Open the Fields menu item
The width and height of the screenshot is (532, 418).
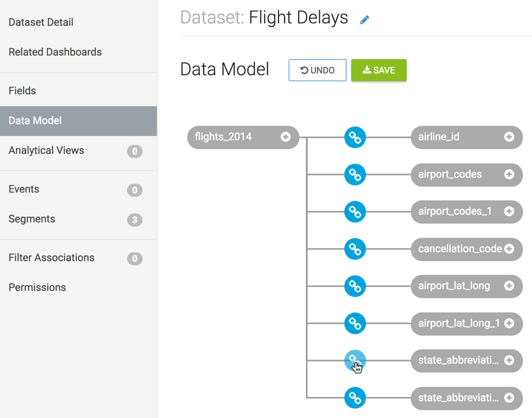tap(22, 91)
